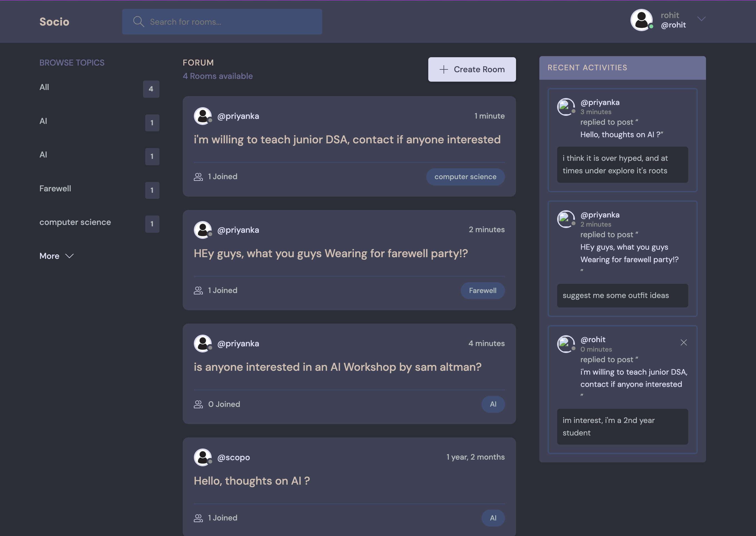Filter by the computer science topic
Image resolution: width=756 pixels, height=536 pixels.
coord(75,222)
